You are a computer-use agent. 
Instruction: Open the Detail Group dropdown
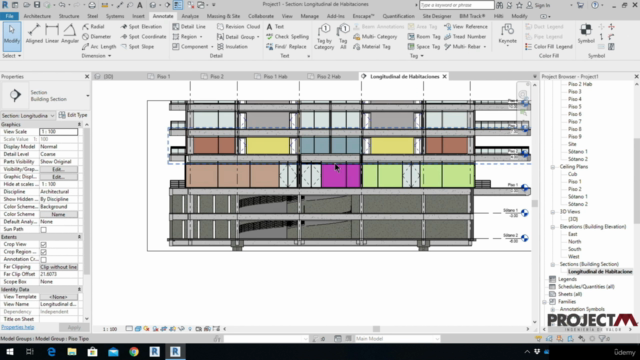(258, 37)
